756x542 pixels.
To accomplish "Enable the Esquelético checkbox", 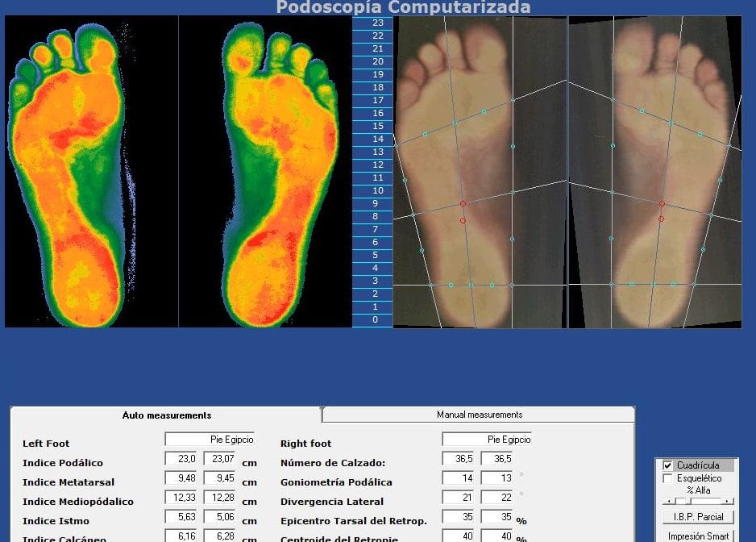I will coord(667,478).
